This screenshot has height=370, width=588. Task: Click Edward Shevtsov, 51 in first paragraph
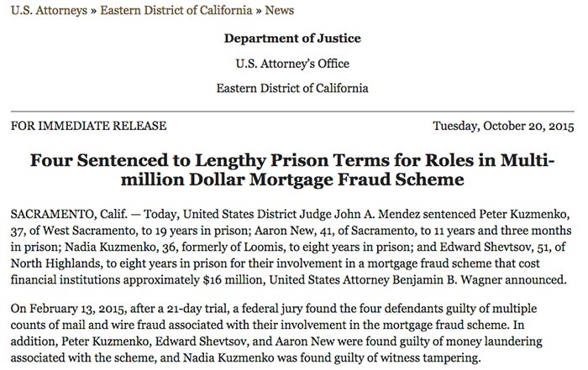point(493,248)
